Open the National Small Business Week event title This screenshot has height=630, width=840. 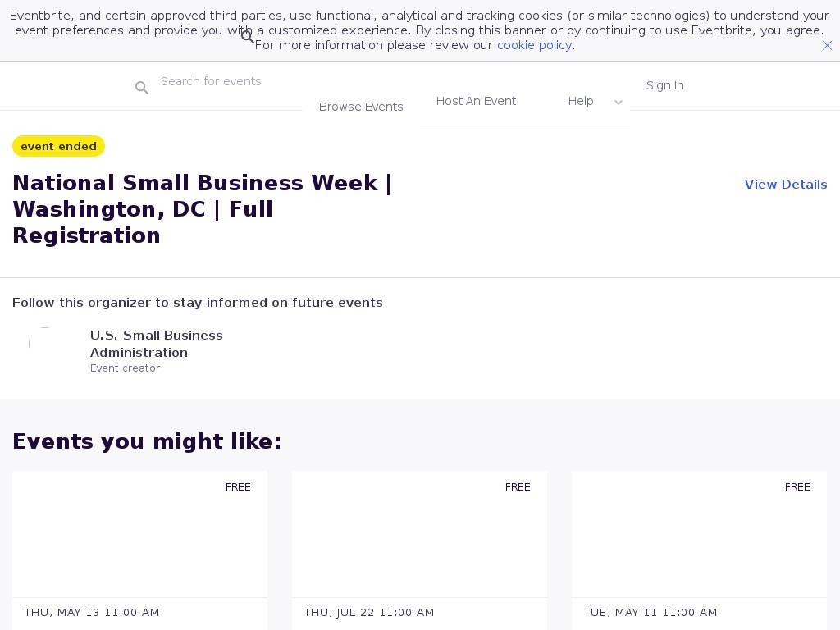point(202,209)
